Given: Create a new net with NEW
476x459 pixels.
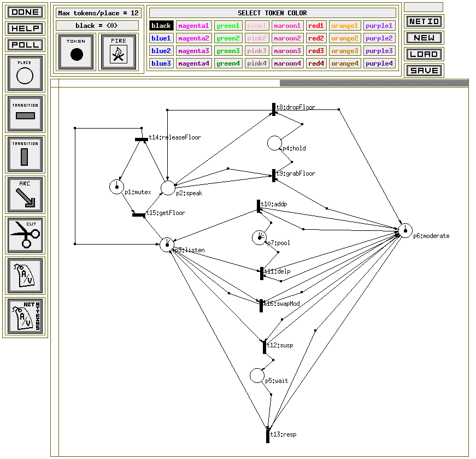Looking at the screenshot, I should 424,38.
